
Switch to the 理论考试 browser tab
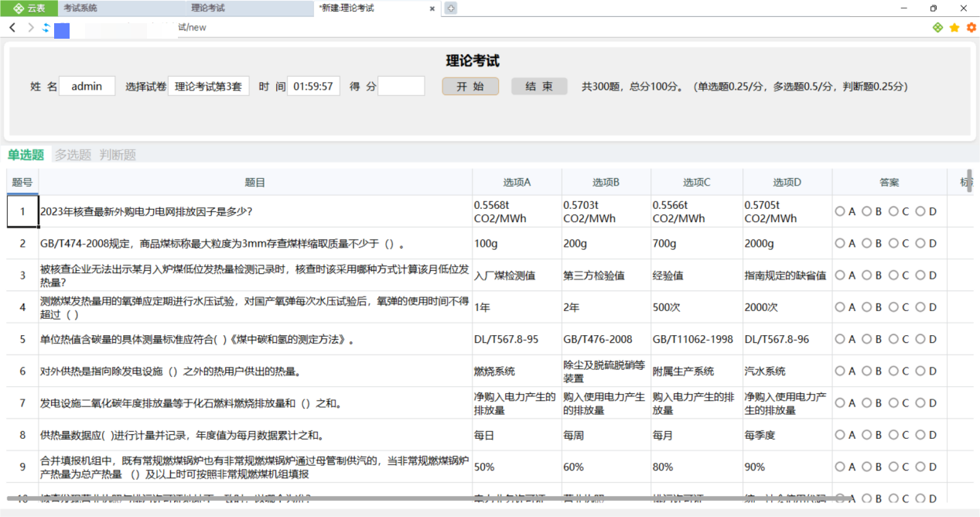pos(249,8)
